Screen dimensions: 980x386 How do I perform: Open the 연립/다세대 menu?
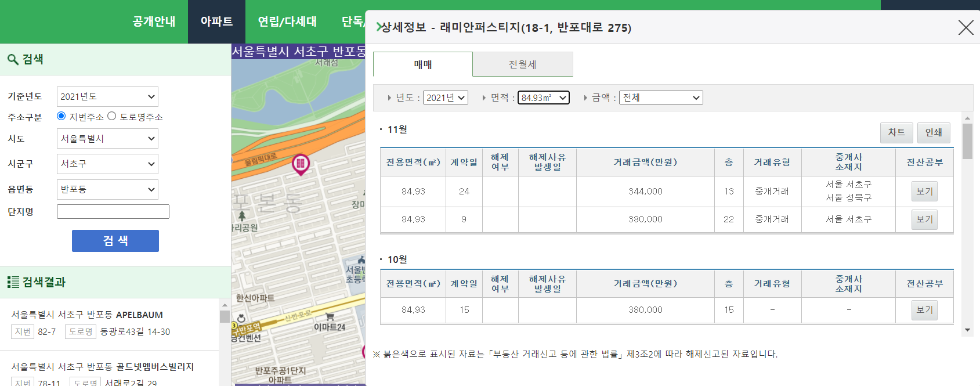click(x=287, y=21)
